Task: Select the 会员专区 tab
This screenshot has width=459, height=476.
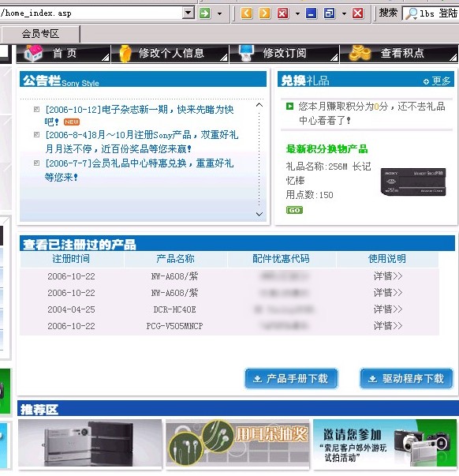Action: pos(40,34)
